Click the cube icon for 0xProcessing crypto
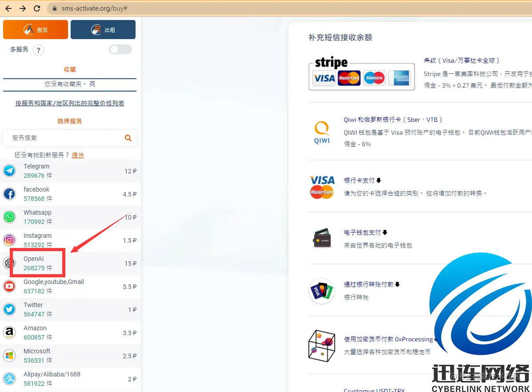Image resolution: width=532 pixels, height=392 pixels. pyautogui.click(x=322, y=345)
